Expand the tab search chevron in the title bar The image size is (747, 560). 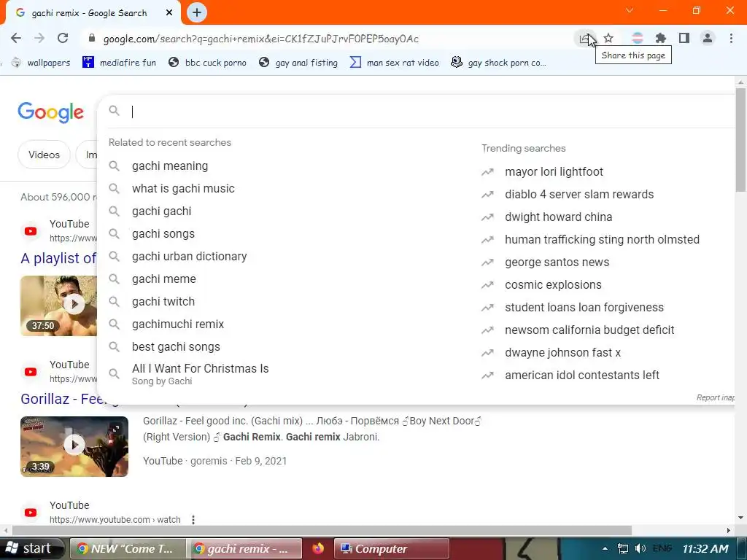pyautogui.click(x=630, y=10)
